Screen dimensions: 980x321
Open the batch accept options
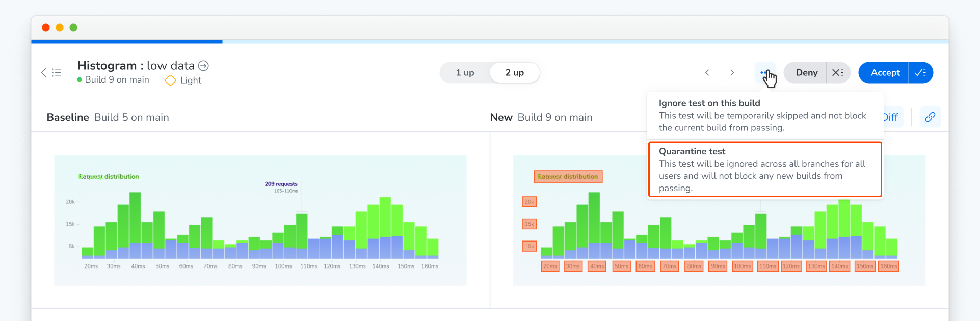921,73
